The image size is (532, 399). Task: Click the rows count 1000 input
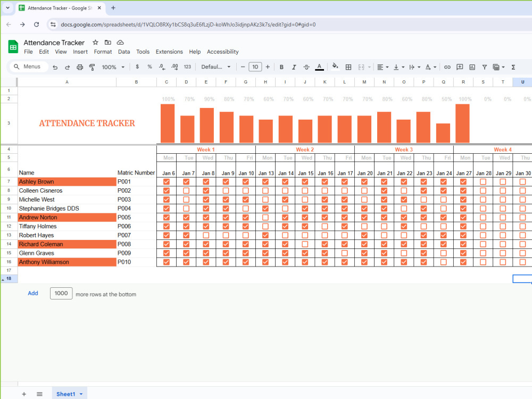pyautogui.click(x=61, y=293)
